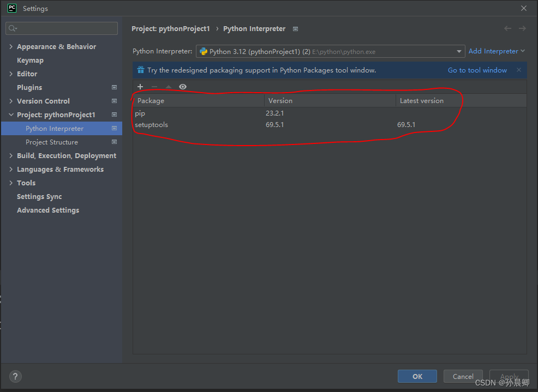Click setuptools latest version 69.5.1 cell
538x392 pixels.
[407, 124]
